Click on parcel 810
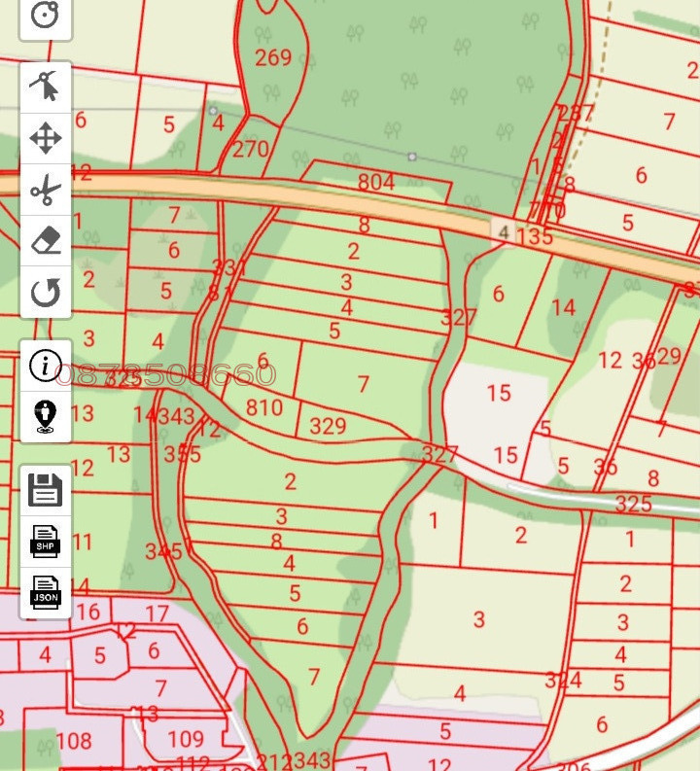700x771 pixels. pyautogui.click(x=263, y=407)
